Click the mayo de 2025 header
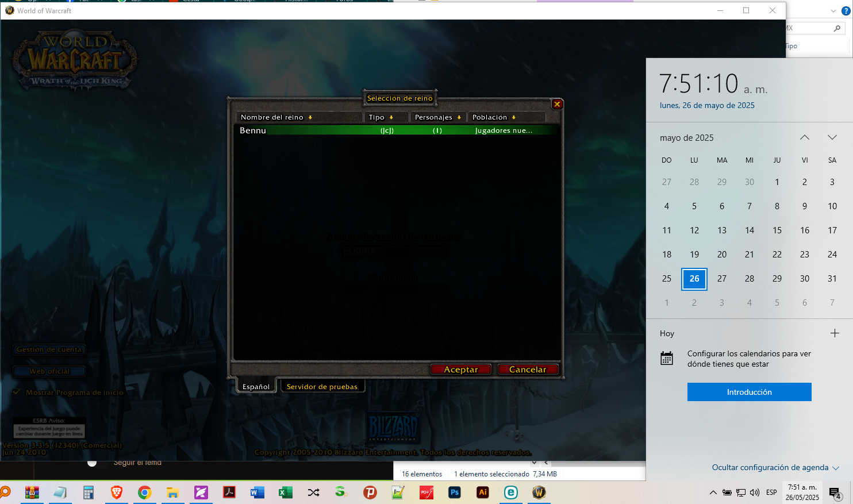Image resolution: width=853 pixels, height=504 pixels. (687, 138)
